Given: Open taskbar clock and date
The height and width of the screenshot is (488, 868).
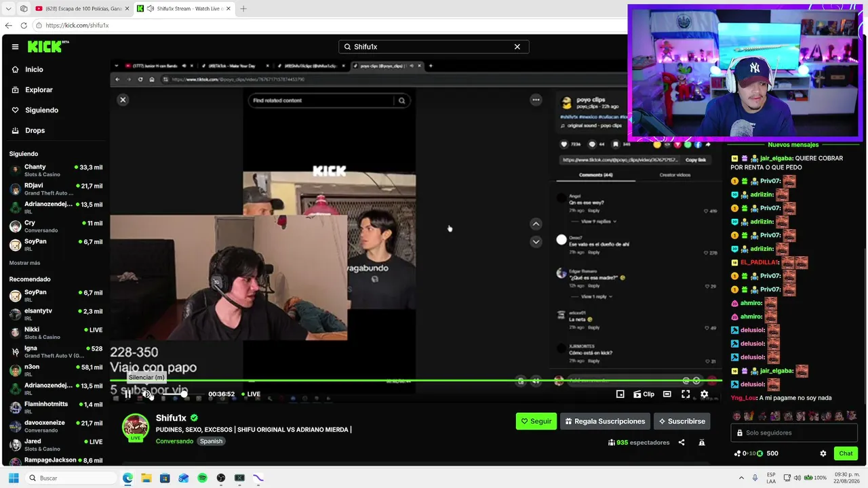Looking at the screenshot, I should [848, 478].
